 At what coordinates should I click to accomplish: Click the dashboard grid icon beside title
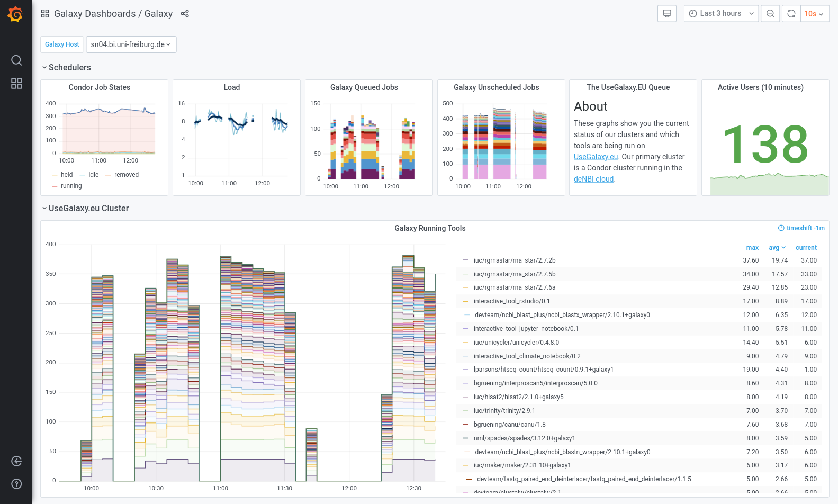[x=45, y=14]
